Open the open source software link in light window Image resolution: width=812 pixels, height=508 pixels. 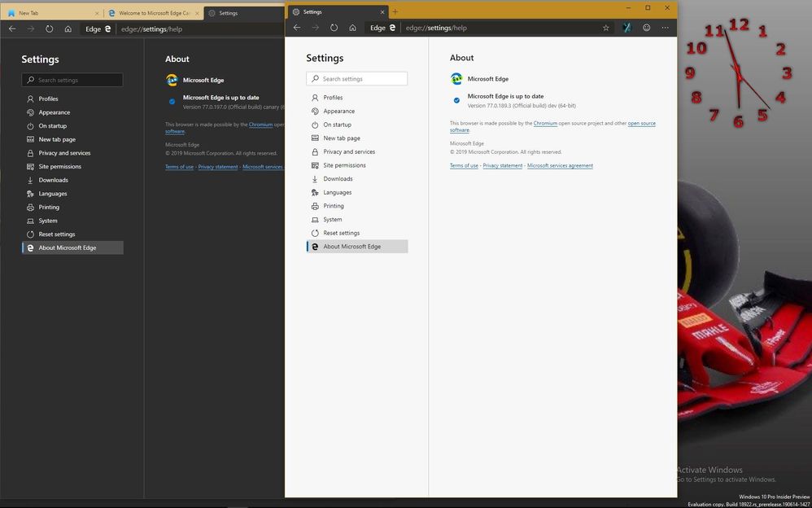[x=642, y=124]
